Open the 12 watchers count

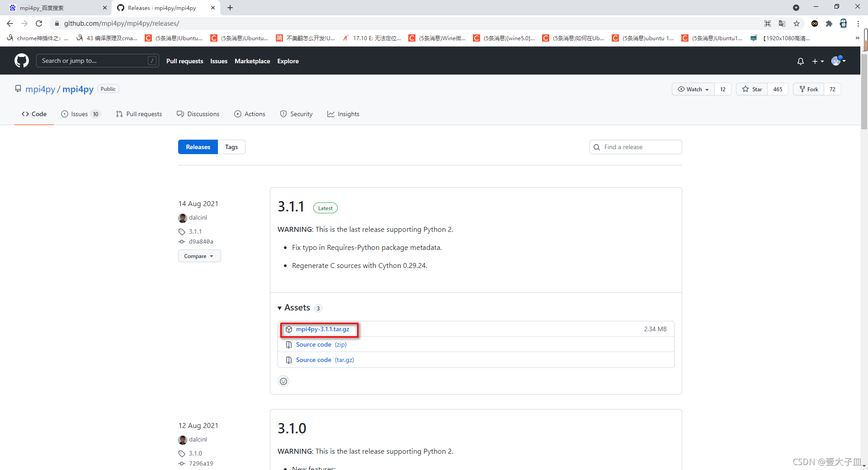pyautogui.click(x=723, y=89)
